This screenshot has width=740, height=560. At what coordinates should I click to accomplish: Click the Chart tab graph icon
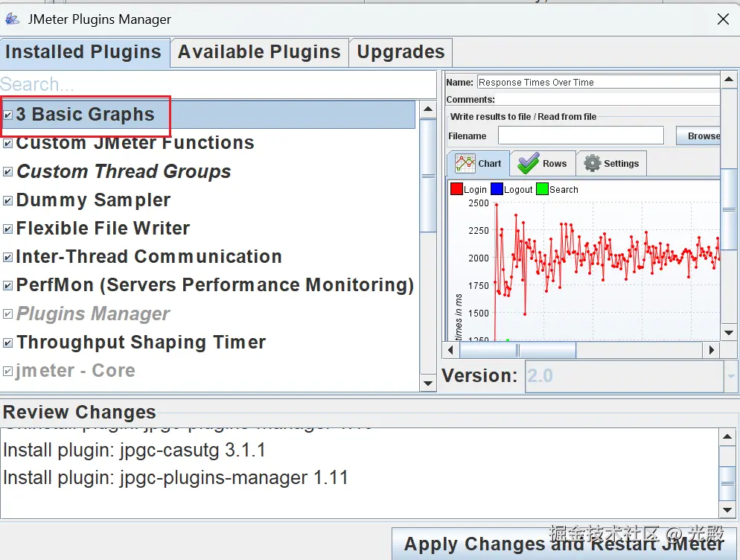tap(465, 163)
